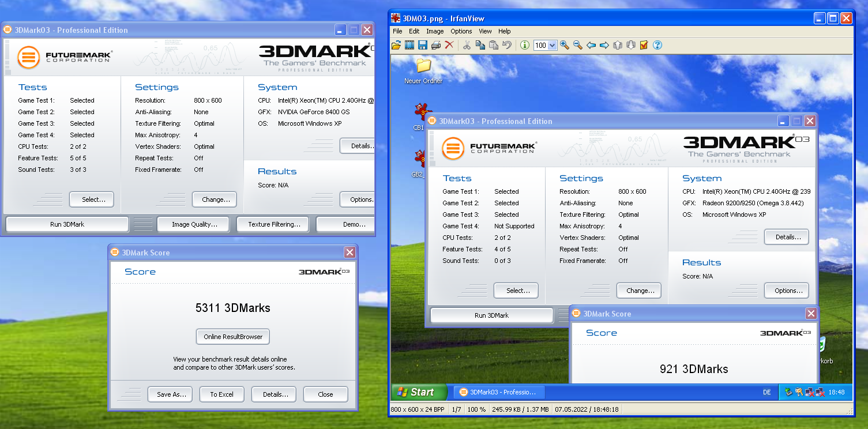Click the IrfanView red cat title bar icon
Screen dimensions: 868x429
coord(396,18)
